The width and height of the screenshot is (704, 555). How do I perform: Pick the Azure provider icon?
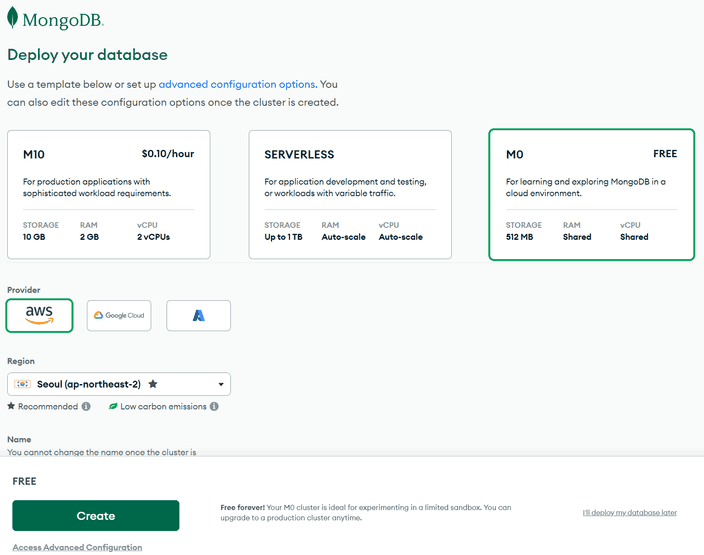point(198,315)
